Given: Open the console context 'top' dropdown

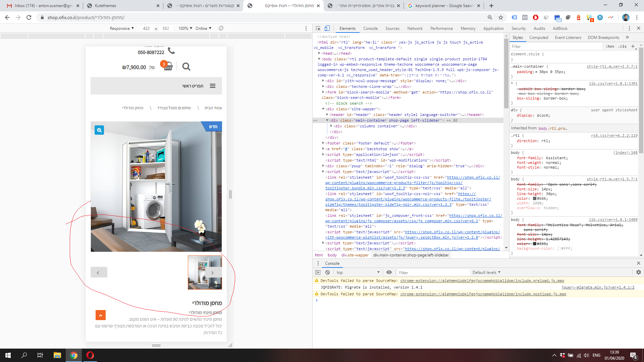Looking at the screenshot, I should [x=358, y=273].
